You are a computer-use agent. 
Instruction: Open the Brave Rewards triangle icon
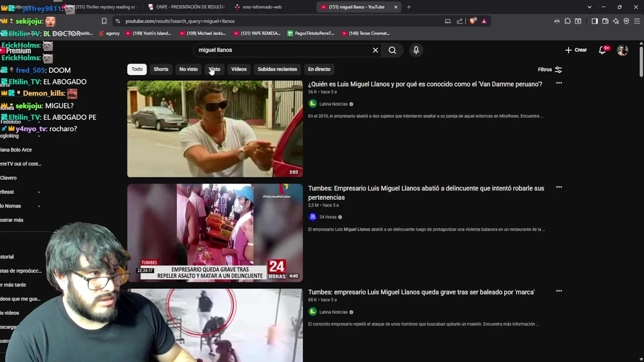pos(484,21)
